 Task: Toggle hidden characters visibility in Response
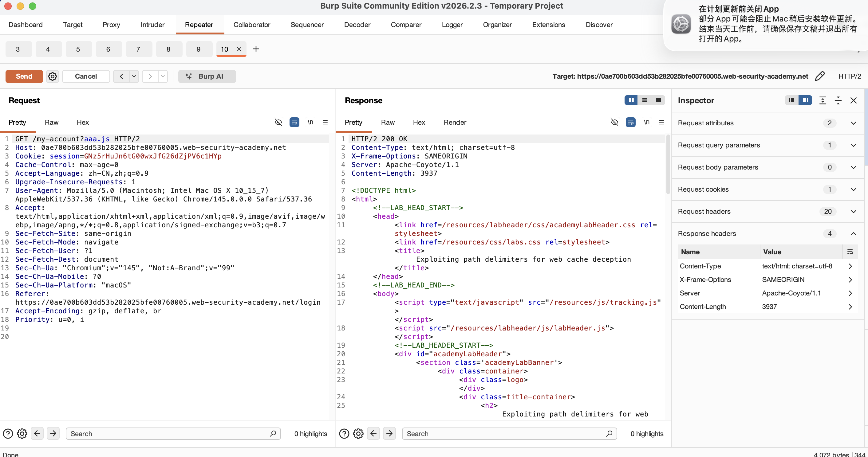point(615,122)
